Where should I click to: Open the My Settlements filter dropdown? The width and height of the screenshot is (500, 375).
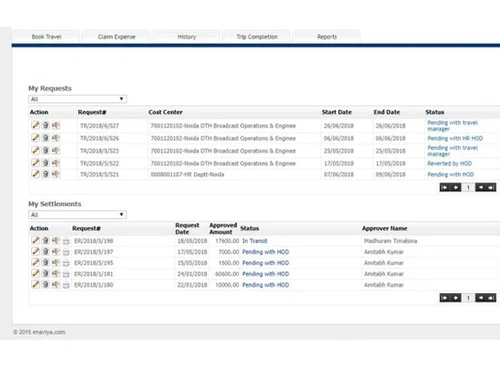77,215
